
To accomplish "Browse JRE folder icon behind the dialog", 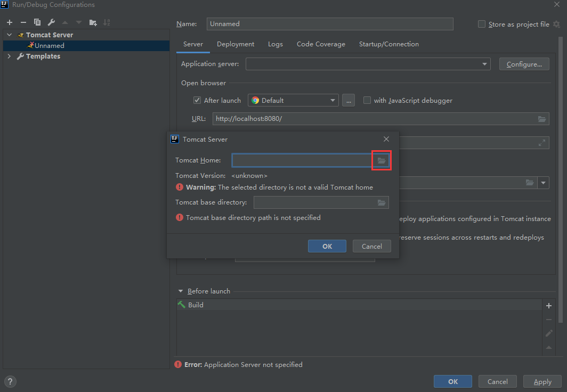I will pyautogui.click(x=530, y=183).
